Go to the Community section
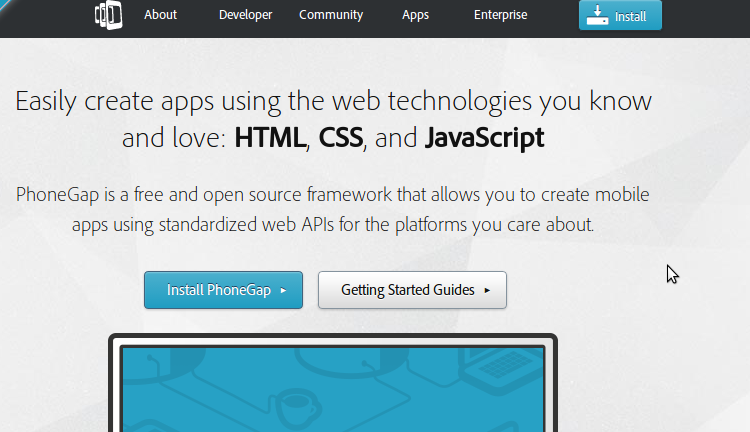750x432 pixels. tap(331, 15)
